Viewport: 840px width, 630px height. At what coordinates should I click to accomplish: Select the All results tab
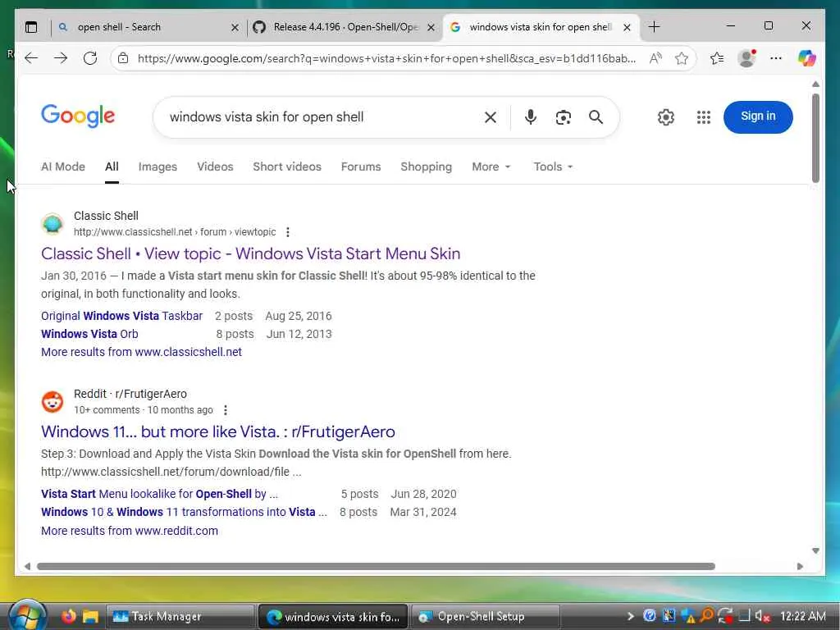click(x=112, y=167)
